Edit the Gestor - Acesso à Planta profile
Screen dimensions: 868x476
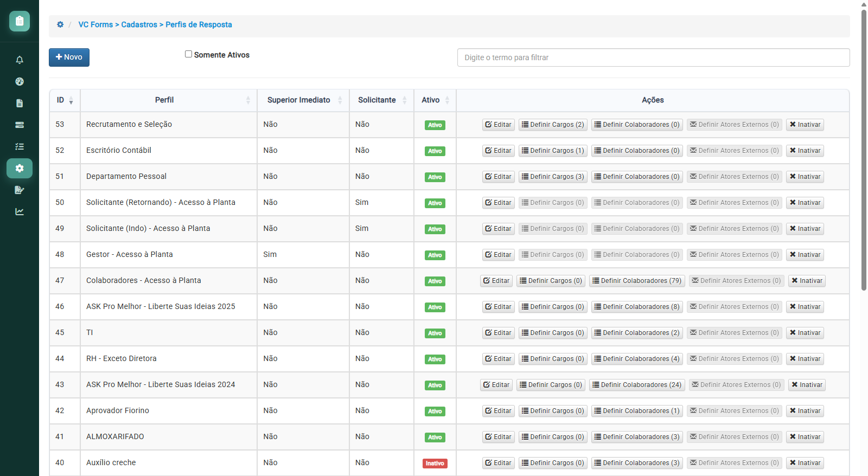pos(498,255)
